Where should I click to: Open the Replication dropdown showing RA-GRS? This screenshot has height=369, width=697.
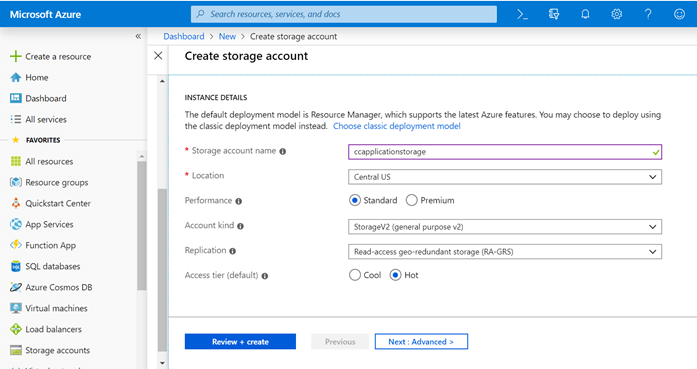pyautogui.click(x=505, y=252)
